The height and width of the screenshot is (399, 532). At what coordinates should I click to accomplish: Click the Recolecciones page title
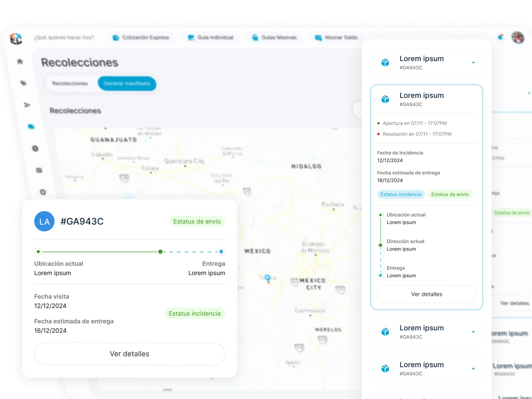(x=80, y=63)
